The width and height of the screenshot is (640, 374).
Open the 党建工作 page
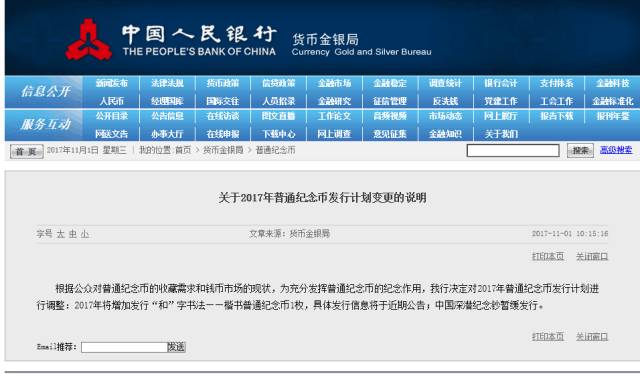(x=501, y=101)
